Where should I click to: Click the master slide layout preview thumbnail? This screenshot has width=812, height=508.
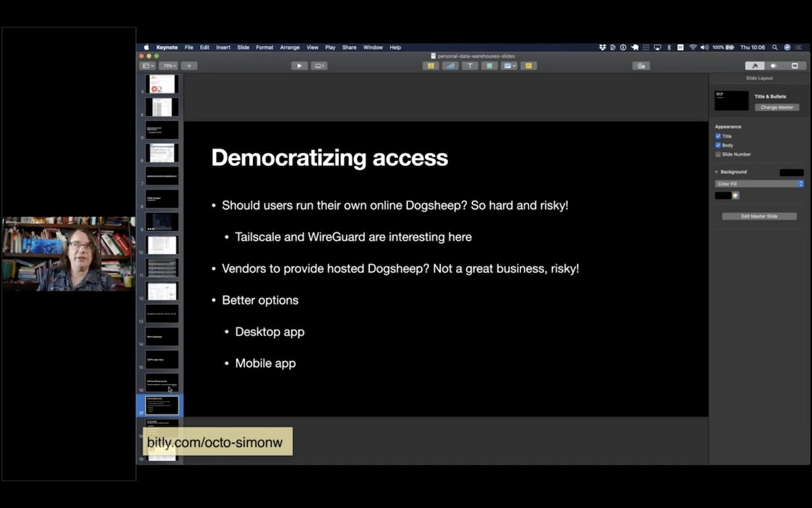[x=731, y=101]
